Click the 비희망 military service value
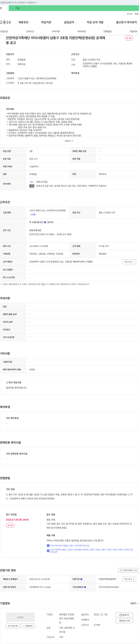Image resolution: width=139 pixels, height=644 pixels. coord(32,369)
